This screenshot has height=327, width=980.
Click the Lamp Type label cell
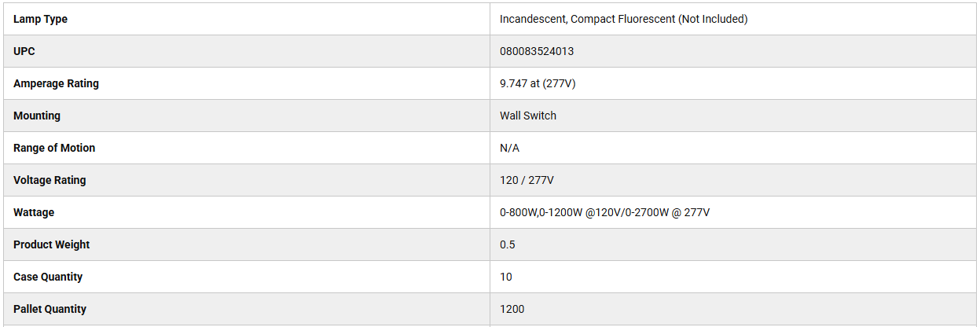[40, 19]
